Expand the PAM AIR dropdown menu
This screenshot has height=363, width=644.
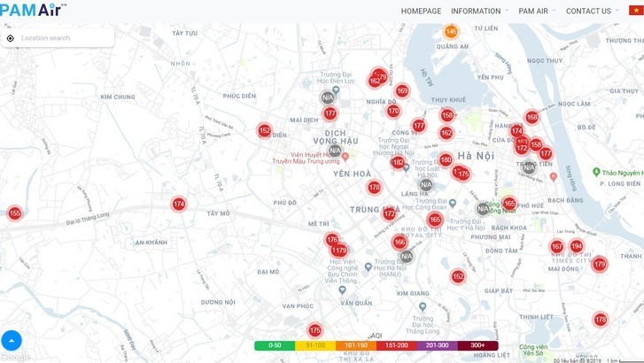tap(537, 12)
